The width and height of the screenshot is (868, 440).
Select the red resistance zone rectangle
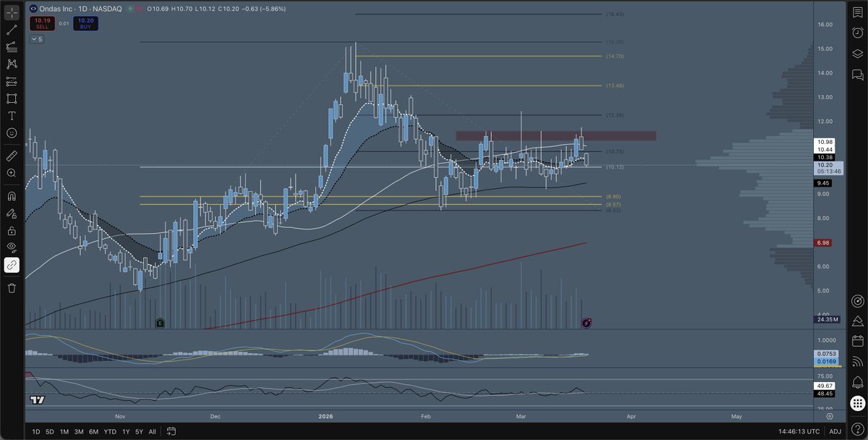[x=556, y=135]
